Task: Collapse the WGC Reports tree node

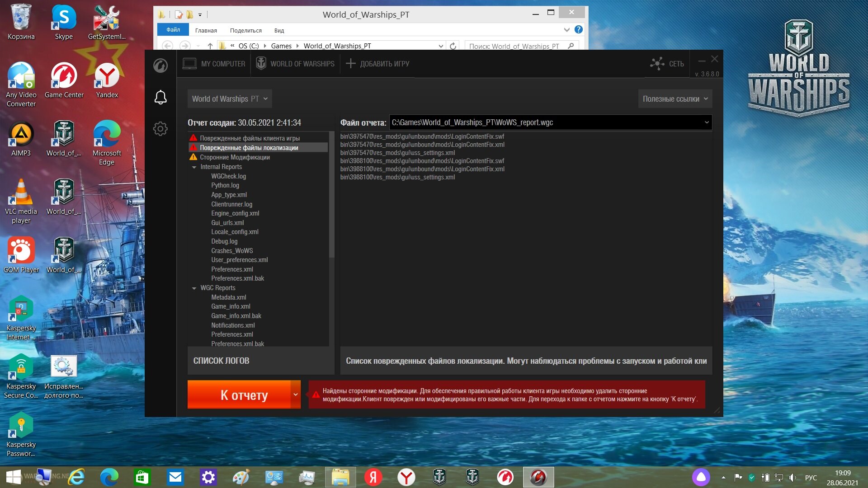Action: point(194,288)
